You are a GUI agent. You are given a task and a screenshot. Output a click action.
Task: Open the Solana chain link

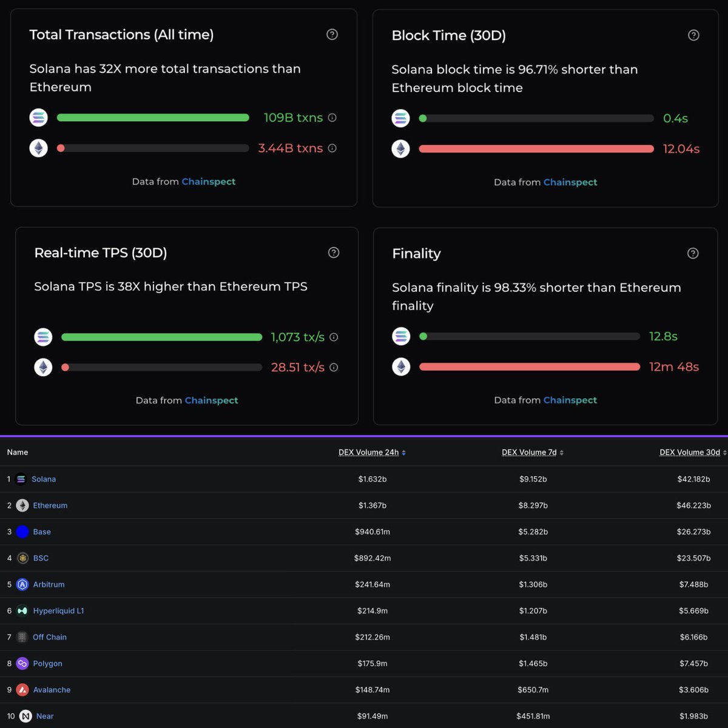44,479
